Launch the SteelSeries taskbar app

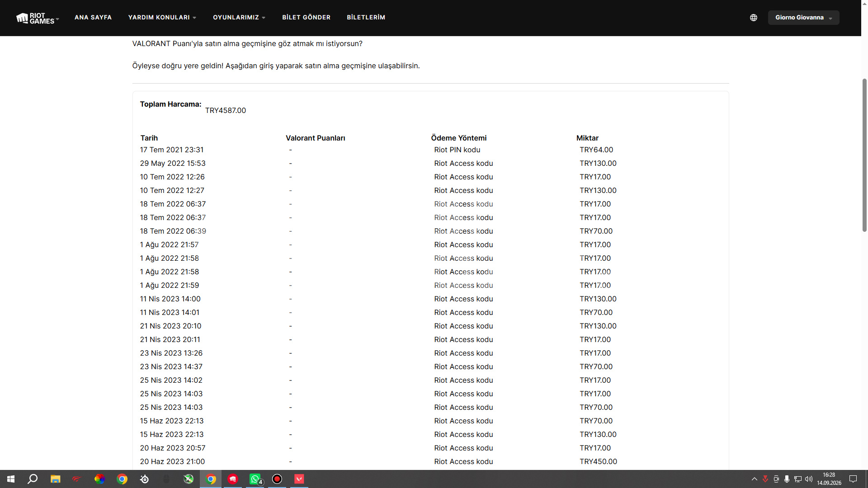click(x=144, y=479)
